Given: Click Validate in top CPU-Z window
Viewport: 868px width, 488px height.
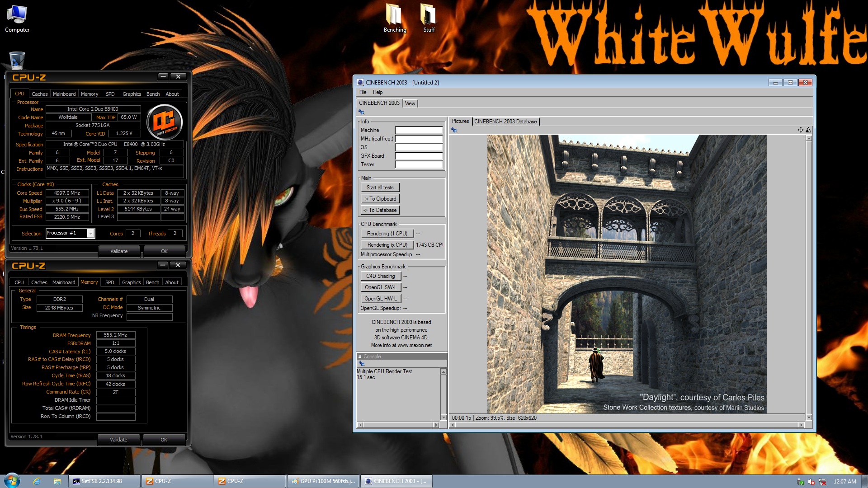Looking at the screenshot, I should tap(119, 251).
